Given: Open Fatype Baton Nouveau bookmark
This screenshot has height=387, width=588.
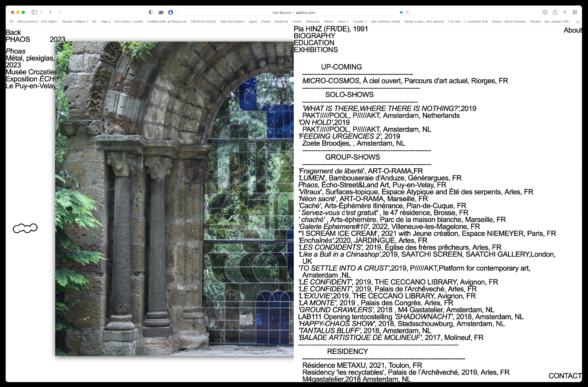Looking at the screenshot, I should pyautogui.click(x=509, y=22).
